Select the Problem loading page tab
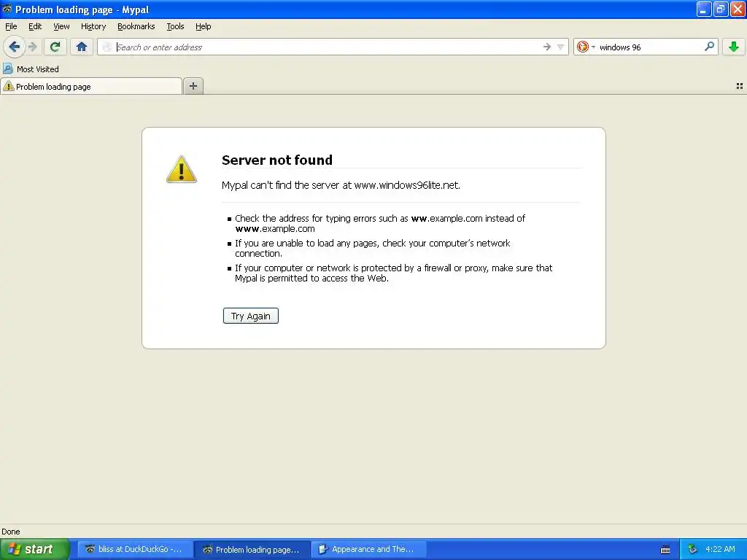The image size is (747, 560). (91, 86)
